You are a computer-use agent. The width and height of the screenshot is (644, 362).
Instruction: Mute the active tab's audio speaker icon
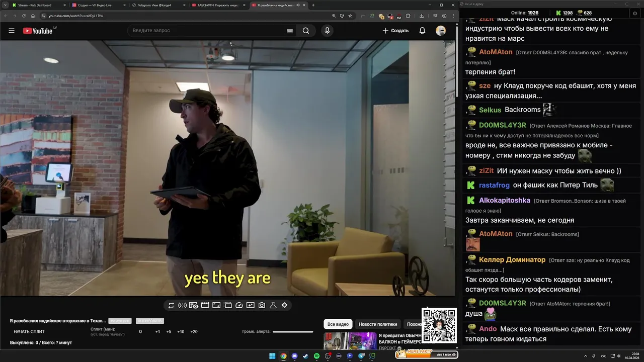tap(298, 5)
